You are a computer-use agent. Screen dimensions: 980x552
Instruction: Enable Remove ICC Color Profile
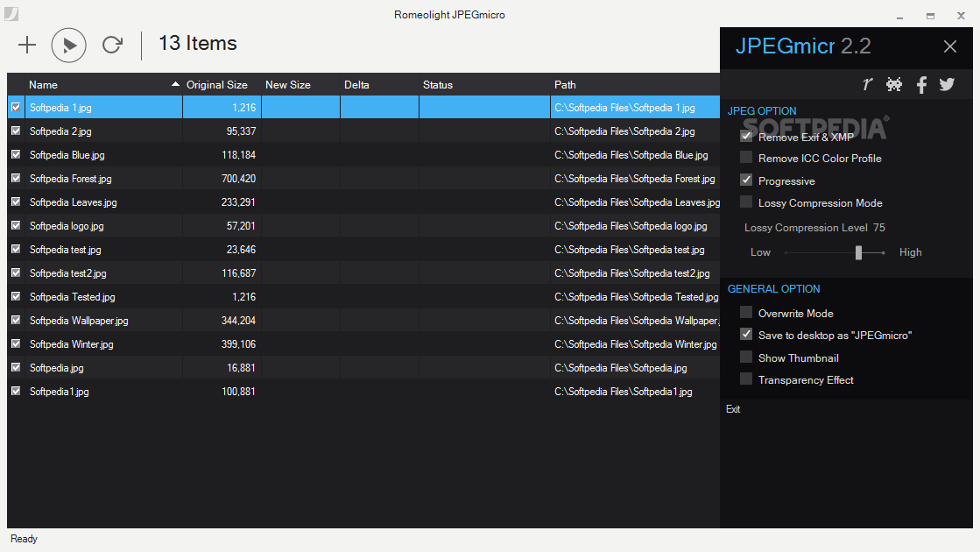[746, 158]
